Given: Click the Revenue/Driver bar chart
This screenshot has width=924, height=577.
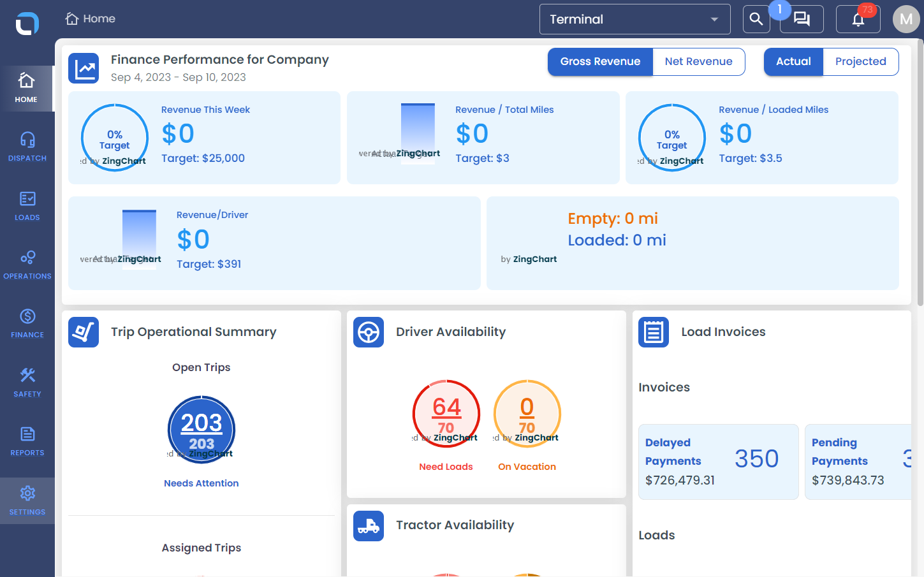Looking at the screenshot, I should coord(139,239).
